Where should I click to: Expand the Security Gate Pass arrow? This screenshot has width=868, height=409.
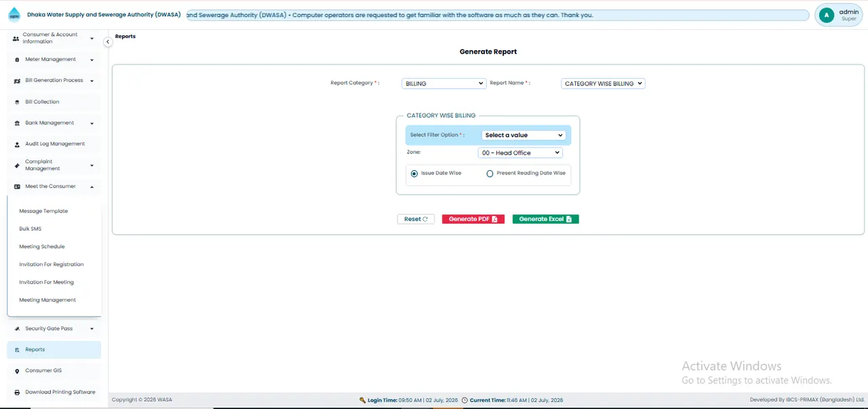coord(92,329)
